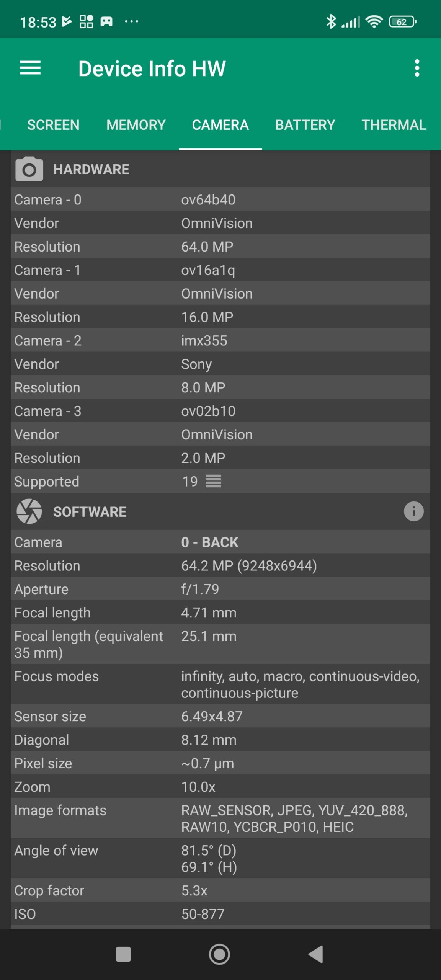
Task: Open the hamburger navigation menu
Action: coord(30,68)
